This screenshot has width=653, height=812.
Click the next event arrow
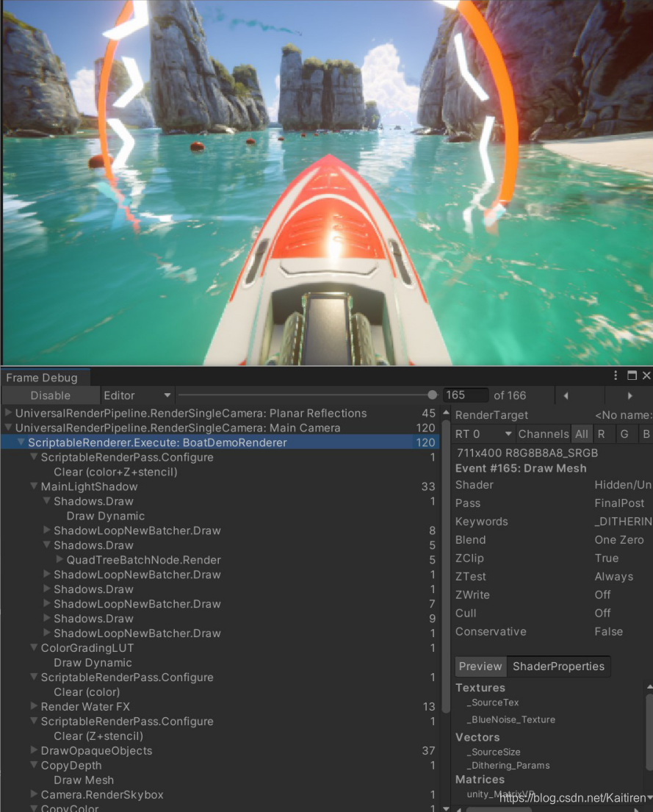[x=630, y=395]
